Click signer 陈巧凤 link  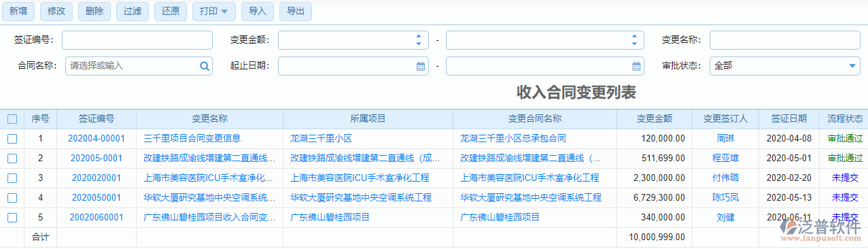(725, 198)
